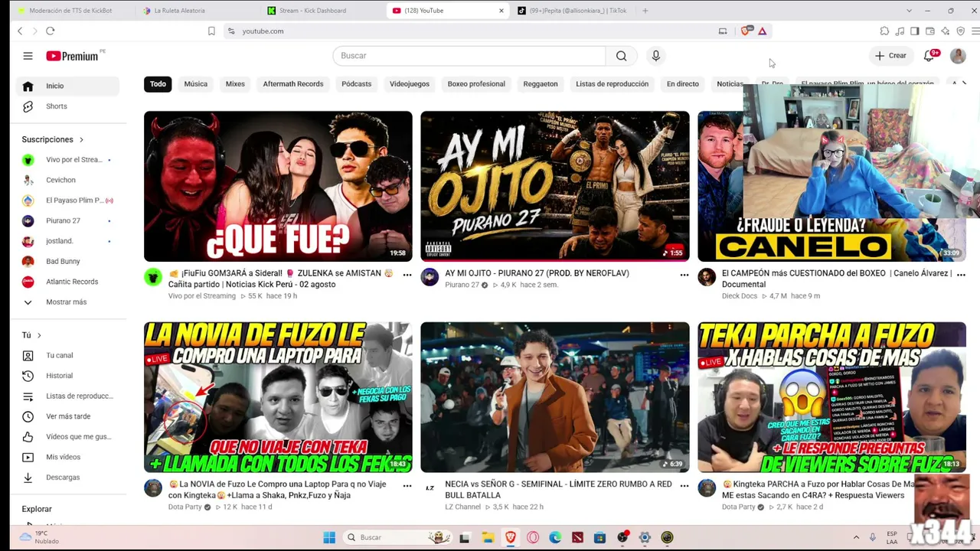Image resolution: width=980 pixels, height=551 pixels.
Task: Select the Mixes filter chip
Action: coord(235,84)
